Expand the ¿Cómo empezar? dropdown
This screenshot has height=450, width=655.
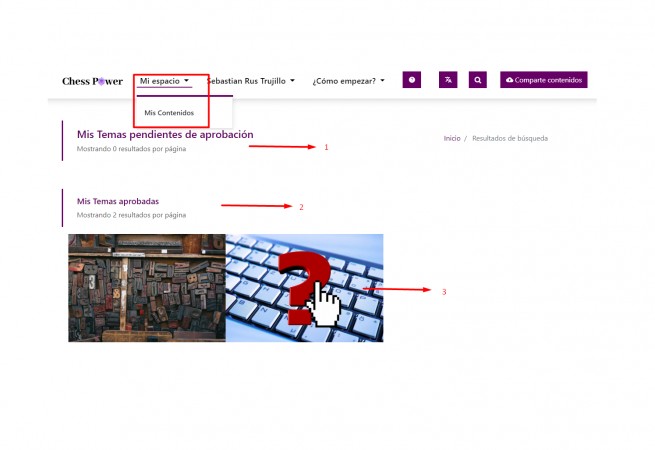pyautogui.click(x=348, y=80)
